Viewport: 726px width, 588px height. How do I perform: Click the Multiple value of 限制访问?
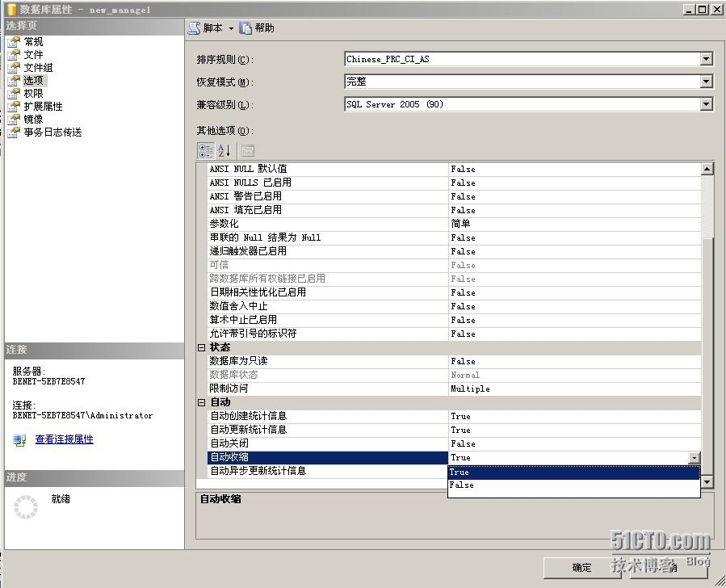(x=471, y=389)
